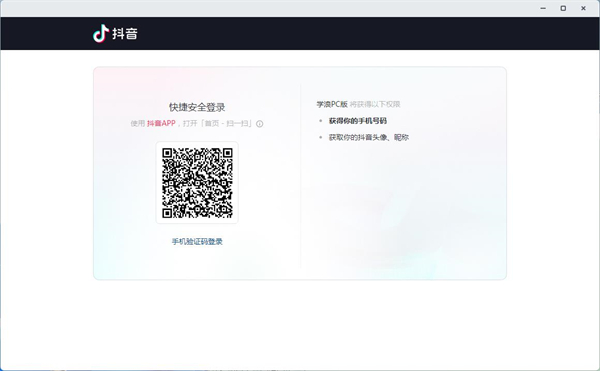Screen dimensions: 600x371
Task: Select the 快捷安全登录 heading
Action: pos(197,107)
